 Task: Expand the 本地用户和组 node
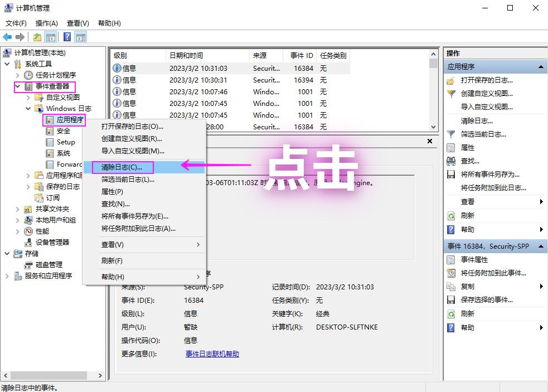pos(17,220)
